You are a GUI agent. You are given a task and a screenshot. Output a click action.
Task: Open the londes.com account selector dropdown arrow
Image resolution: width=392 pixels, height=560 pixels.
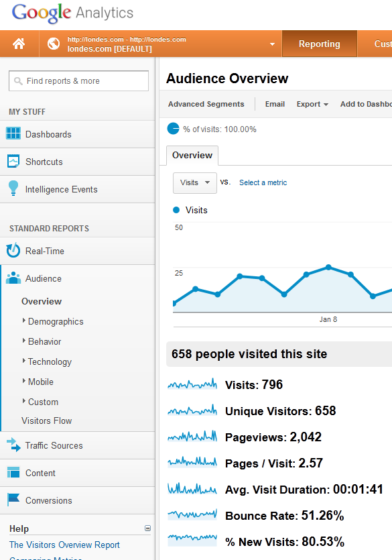[x=272, y=44]
